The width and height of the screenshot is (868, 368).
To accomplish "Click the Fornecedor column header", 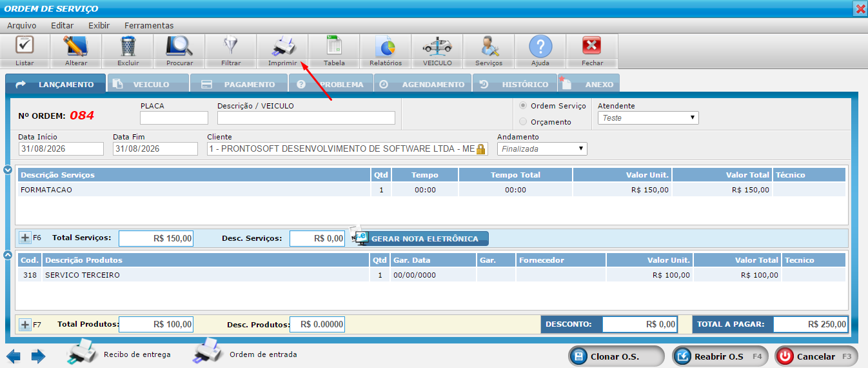I will click(x=560, y=260).
